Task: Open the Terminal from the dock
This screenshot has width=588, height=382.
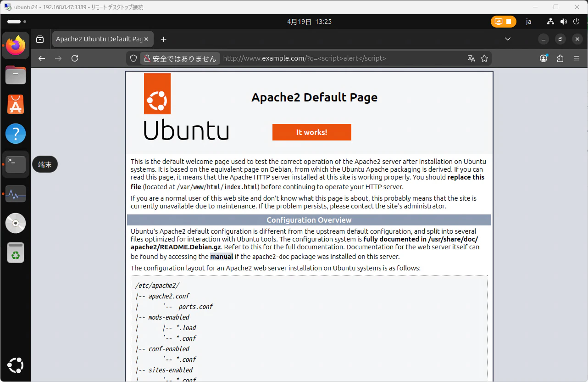Action: click(16, 164)
